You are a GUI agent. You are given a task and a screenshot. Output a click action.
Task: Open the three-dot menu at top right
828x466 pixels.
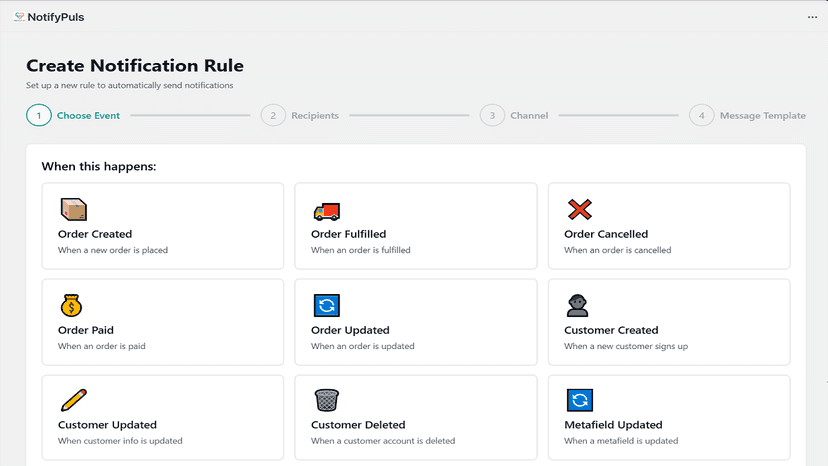(812, 17)
